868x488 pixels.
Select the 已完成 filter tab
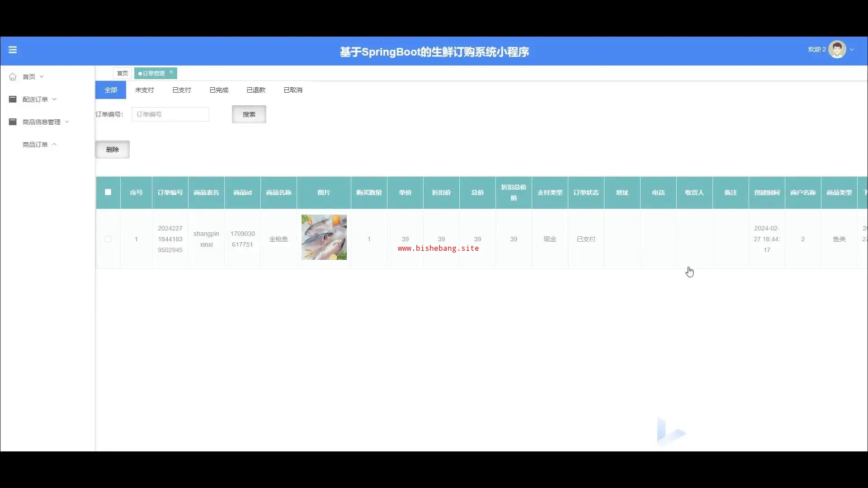[219, 90]
